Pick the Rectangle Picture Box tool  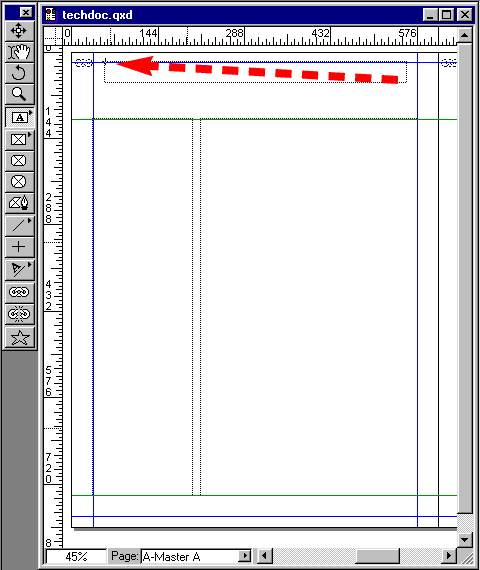tap(20, 140)
